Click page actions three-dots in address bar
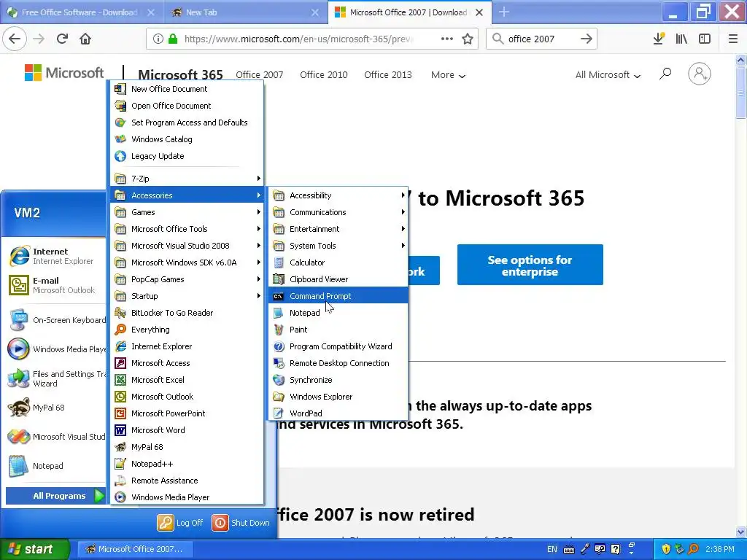 coord(447,39)
